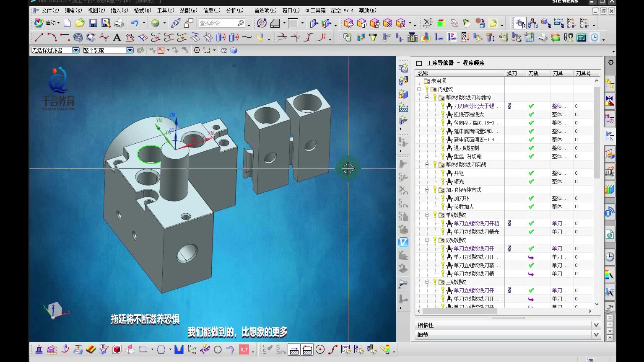Select the Line drawing tool
This screenshot has height=362, width=644.
tap(39, 38)
